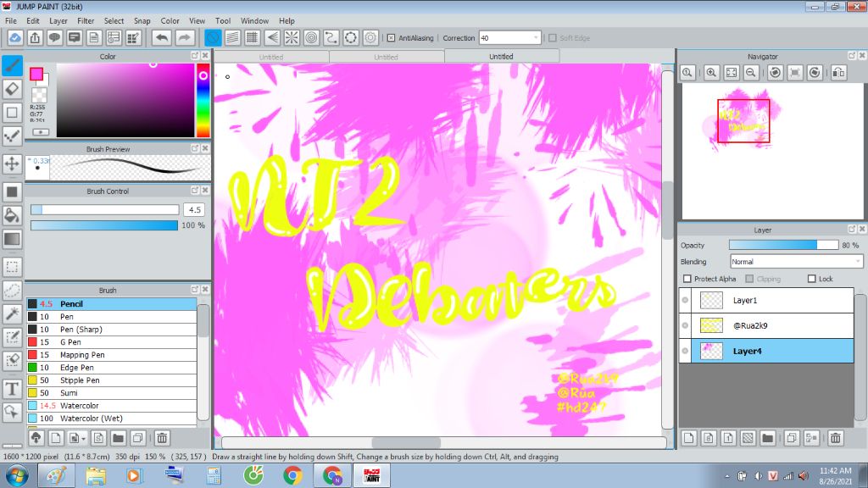Open the Snap menu
The height and width of the screenshot is (488, 868).
coord(142,20)
